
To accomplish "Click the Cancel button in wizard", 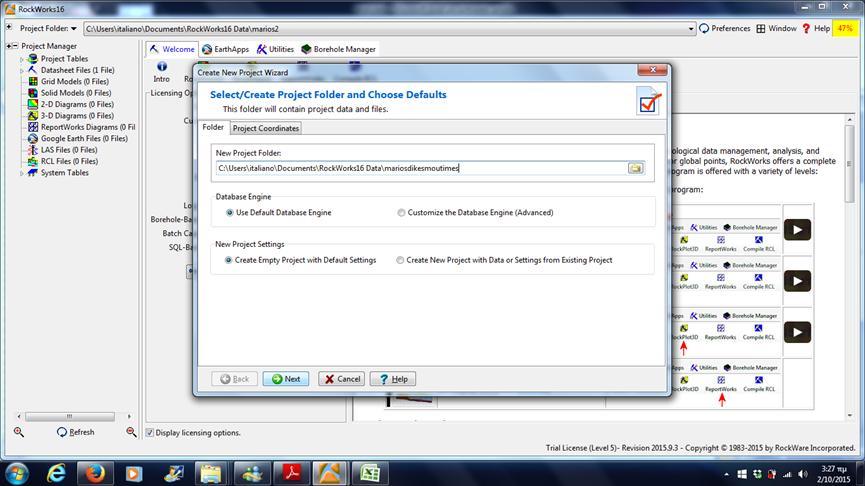I will coord(341,379).
